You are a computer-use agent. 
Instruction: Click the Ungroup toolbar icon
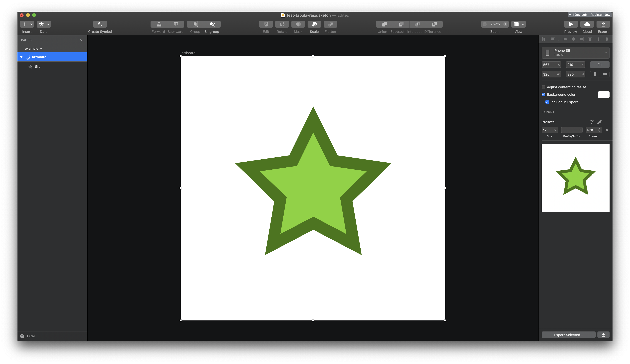(212, 24)
